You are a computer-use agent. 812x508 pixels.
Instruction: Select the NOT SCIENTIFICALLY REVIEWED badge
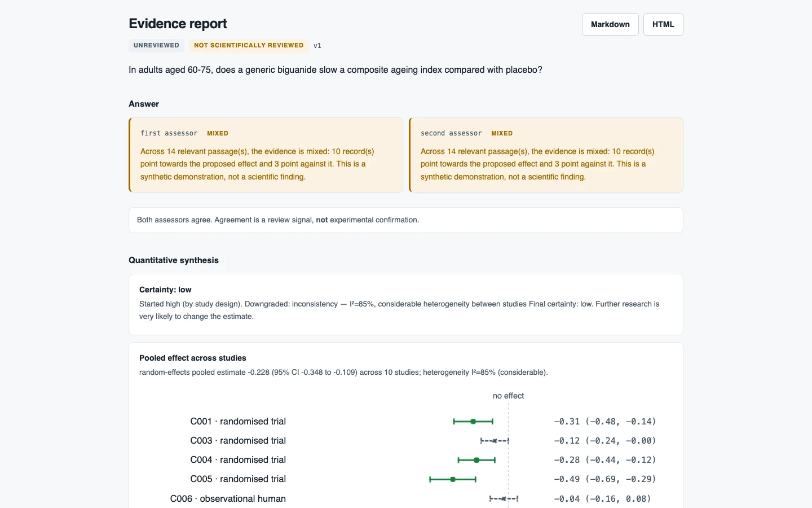pyautogui.click(x=249, y=45)
